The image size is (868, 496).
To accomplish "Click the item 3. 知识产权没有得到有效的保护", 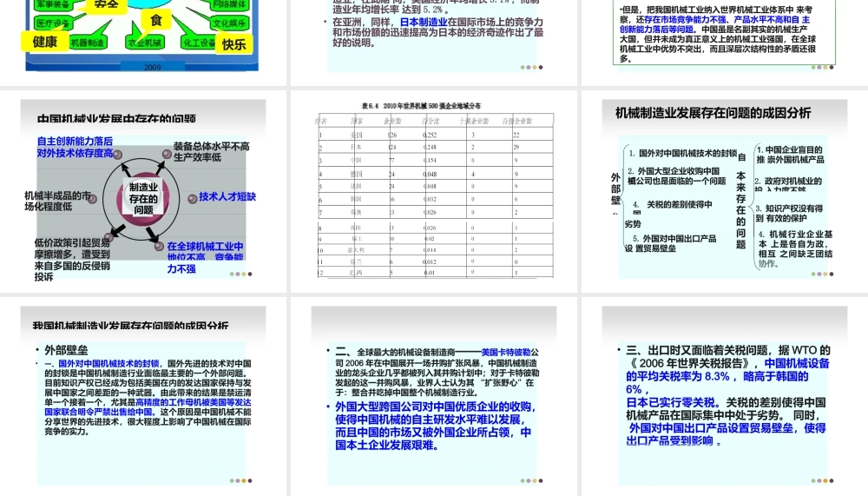I will click(x=789, y=214).
